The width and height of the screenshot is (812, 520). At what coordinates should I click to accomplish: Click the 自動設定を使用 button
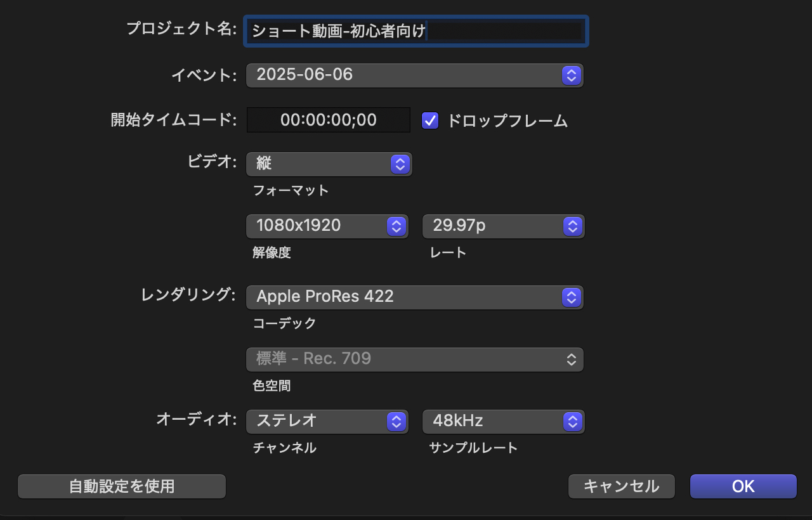point(121,486)
